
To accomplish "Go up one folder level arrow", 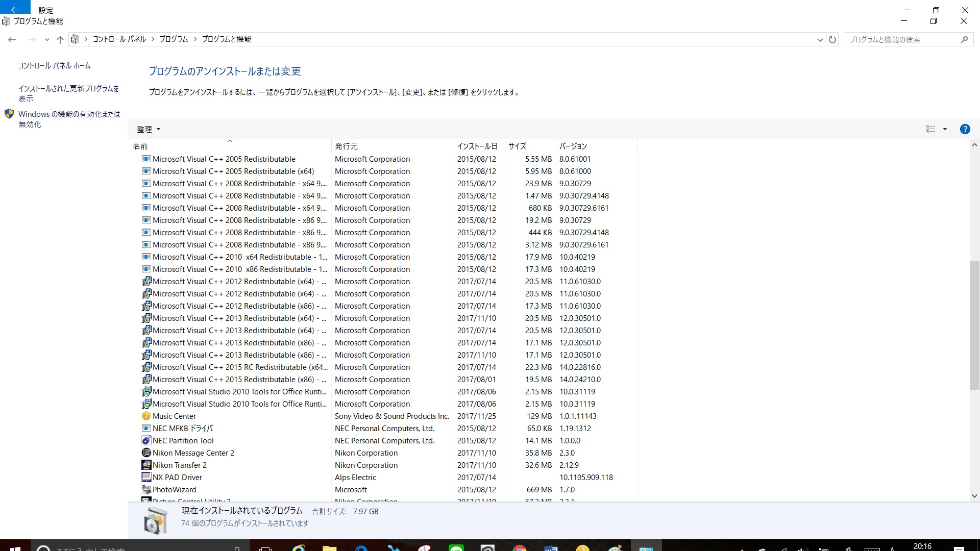I will (x=60, y=39).
